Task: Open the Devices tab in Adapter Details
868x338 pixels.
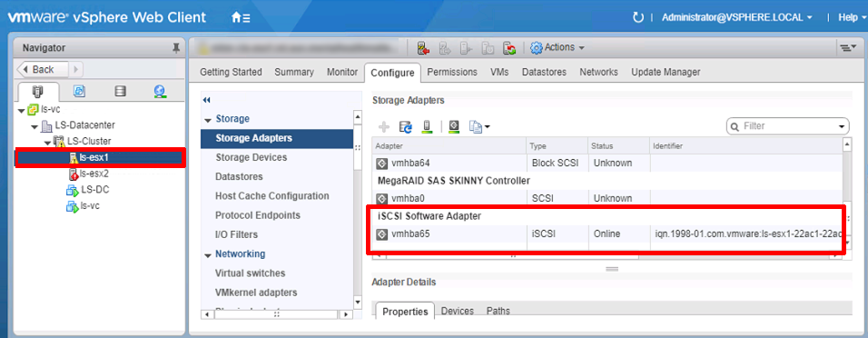Action: coord(458,311)
